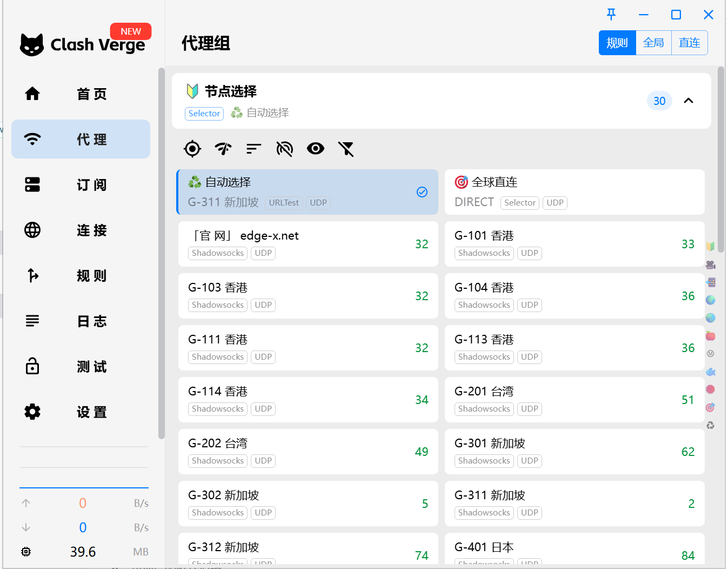
Task: Click the sort lines icon in toolbar
Action: pyautogui.click(x=254, y=149)
